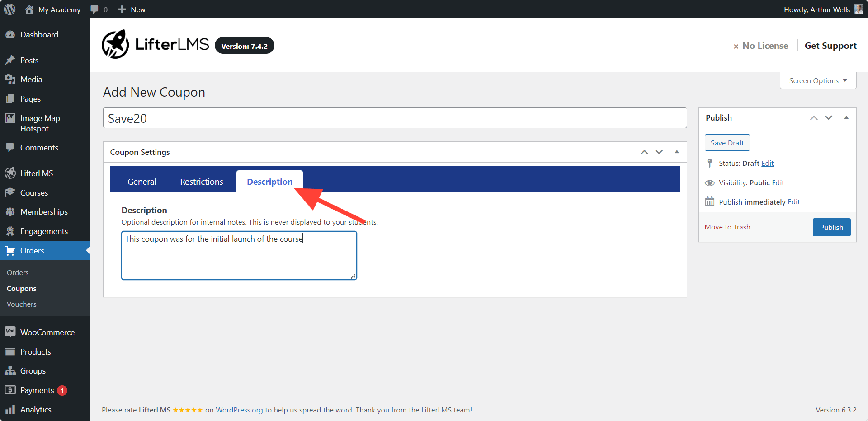This screenshot has width=868, height=421.
Task: Edit the Publish immediately schedule
Action: (793, 202)
